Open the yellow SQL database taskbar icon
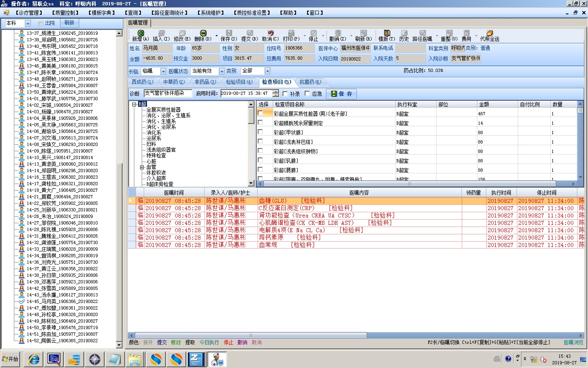The width and height of the screenshot is (588, 368). pos(74,359)
